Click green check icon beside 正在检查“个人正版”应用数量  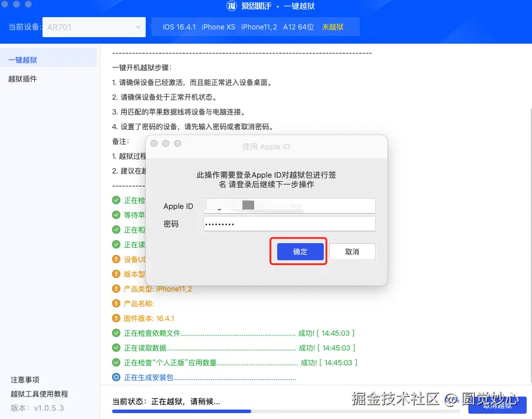pyautogui.click(x=116, y=362)
